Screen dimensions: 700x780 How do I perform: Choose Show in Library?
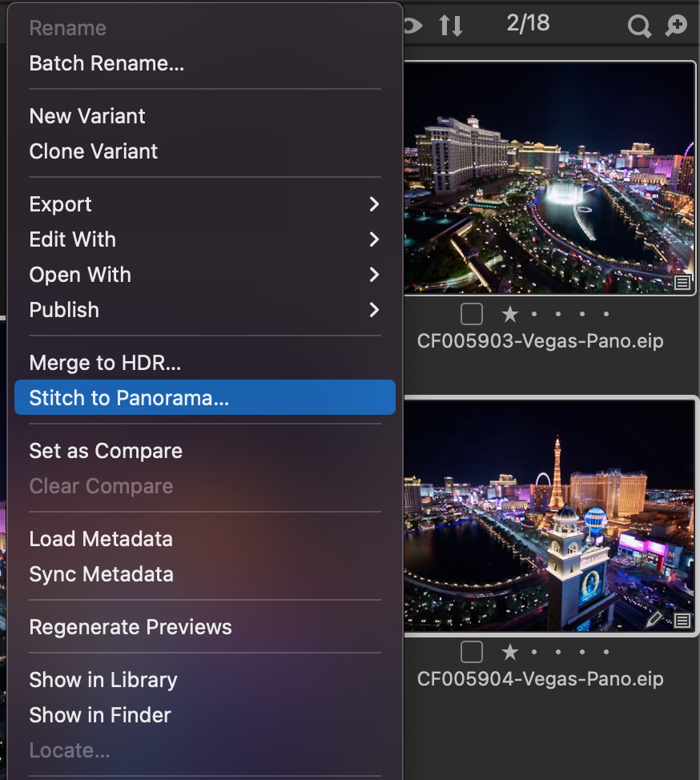click(x=205, y=680)
